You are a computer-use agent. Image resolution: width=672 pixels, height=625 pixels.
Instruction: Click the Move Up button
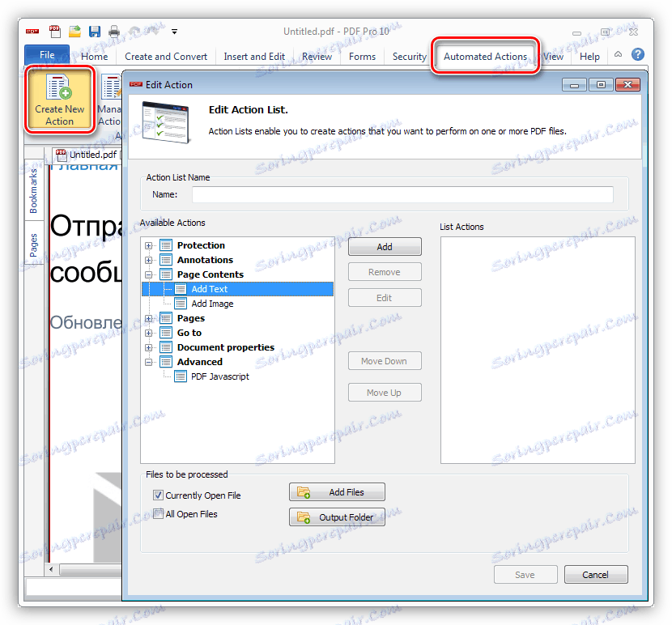[385, 392]
